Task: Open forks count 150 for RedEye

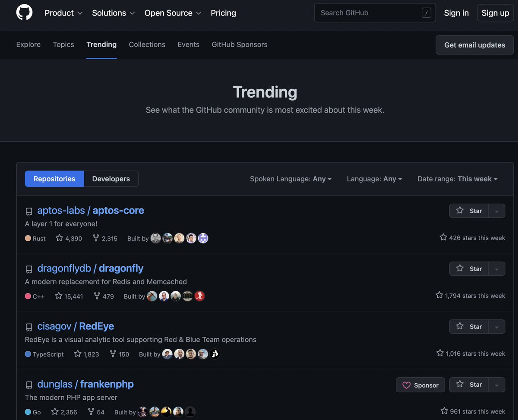Action: click(x=120, y=354)
